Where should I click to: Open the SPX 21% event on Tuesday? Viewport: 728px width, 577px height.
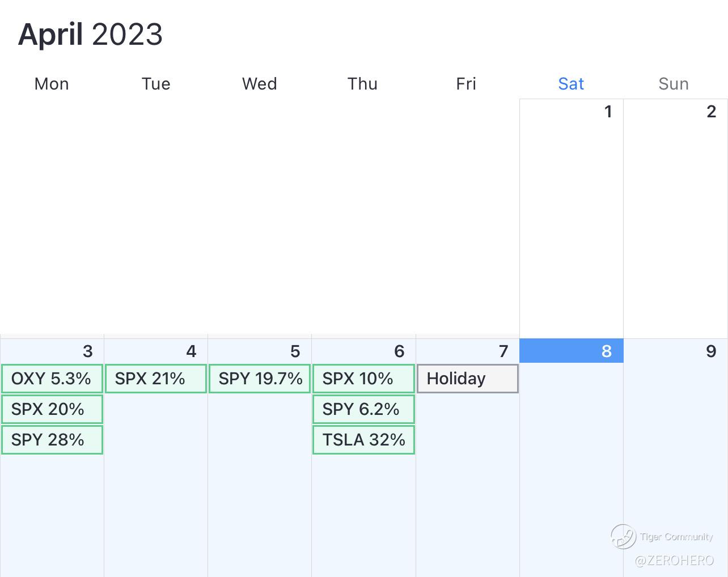pos(155,379)
